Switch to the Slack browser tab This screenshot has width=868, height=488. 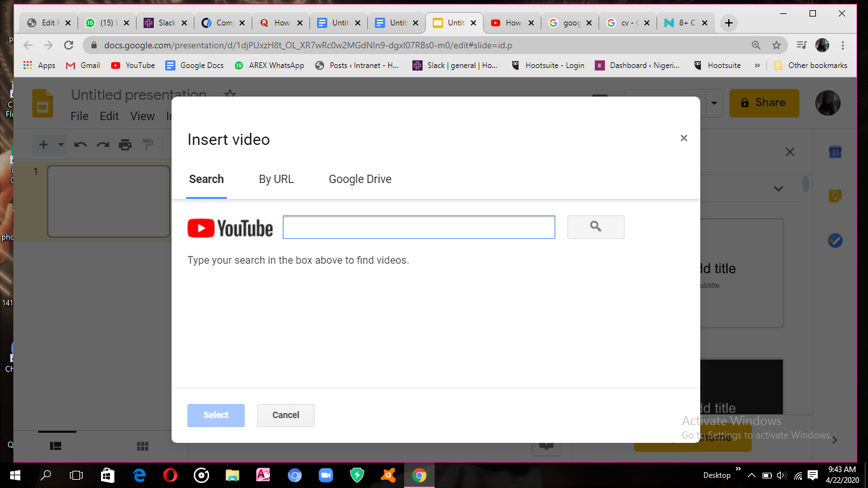pyautogui.click(x=166, y=23)
